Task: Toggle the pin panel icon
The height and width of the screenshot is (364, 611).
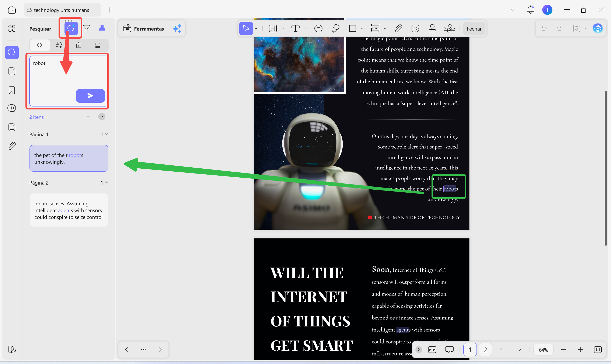Action: point(102,28)
